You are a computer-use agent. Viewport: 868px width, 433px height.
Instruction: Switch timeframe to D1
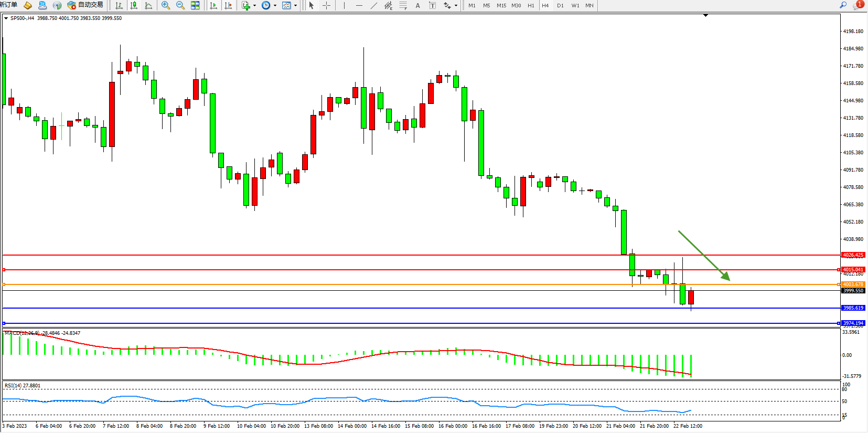pos(560,5)
